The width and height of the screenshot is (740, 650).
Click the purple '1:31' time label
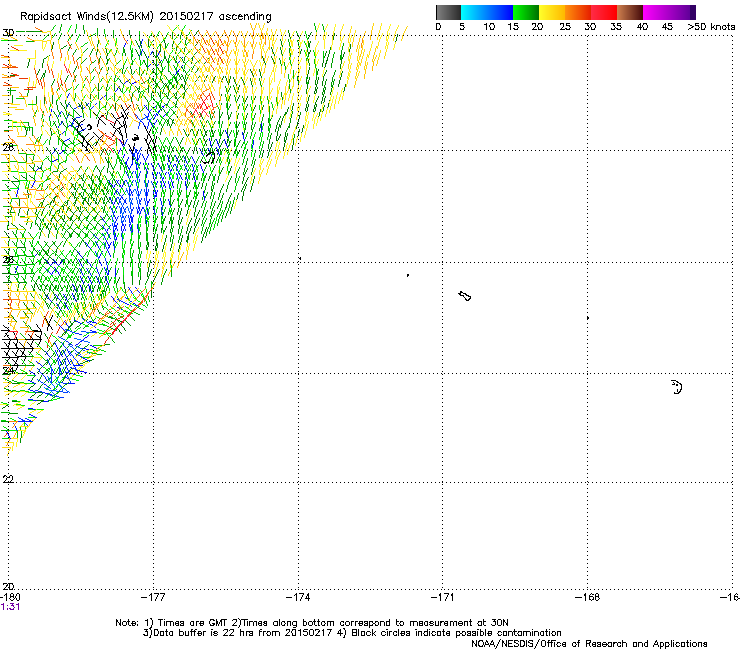click(10, 607)
